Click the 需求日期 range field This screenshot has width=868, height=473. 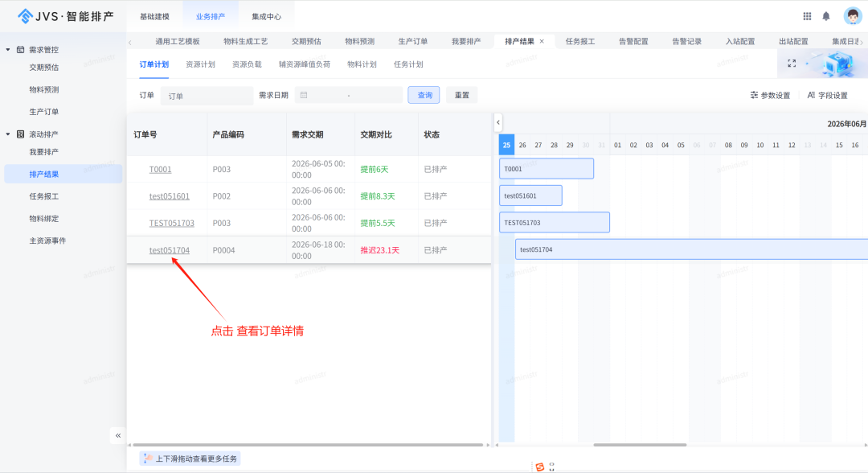pyautogui.click(x=349, y=95)
